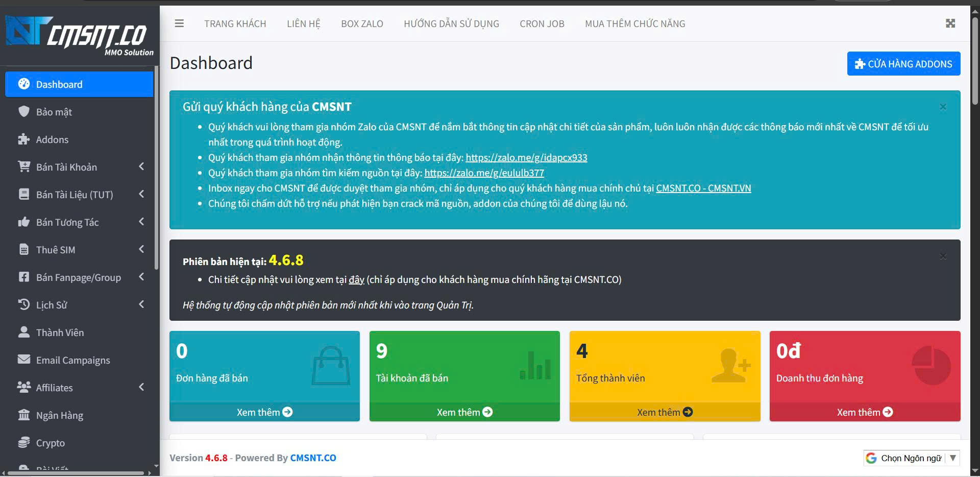Viewport: 980px width, 477px height.
Task: Click the Email Campaigns envelope icon
Action: tap(24, 360)
